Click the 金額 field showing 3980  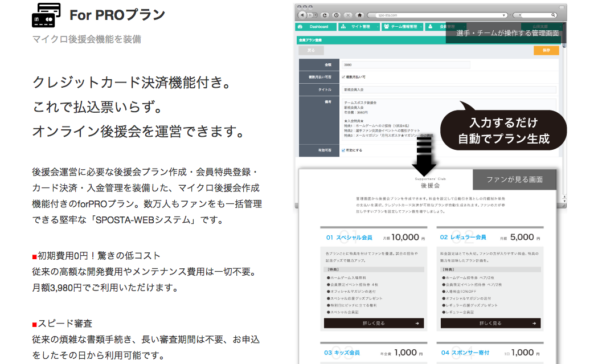click(x=406, y=65)
